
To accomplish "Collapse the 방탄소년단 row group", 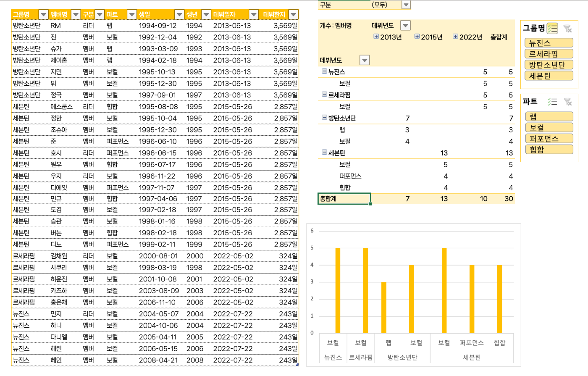I will coord(324,118).
